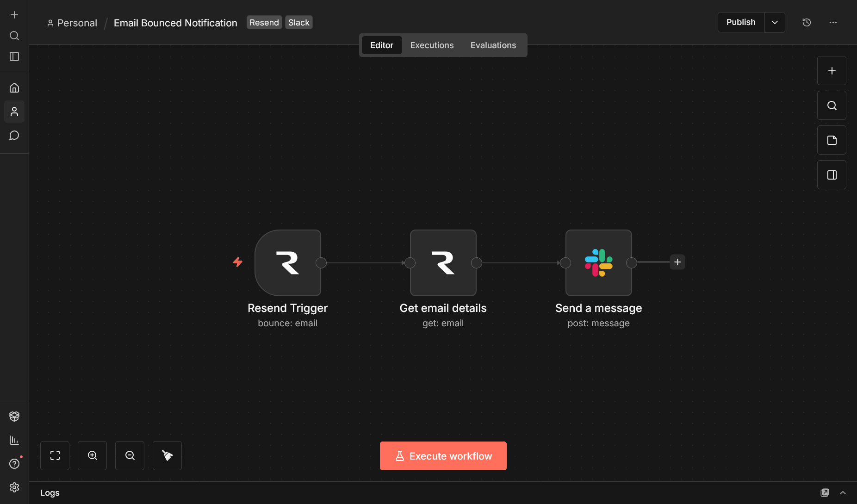Switch to the Evaluations tab

click(x=493, y=45)
